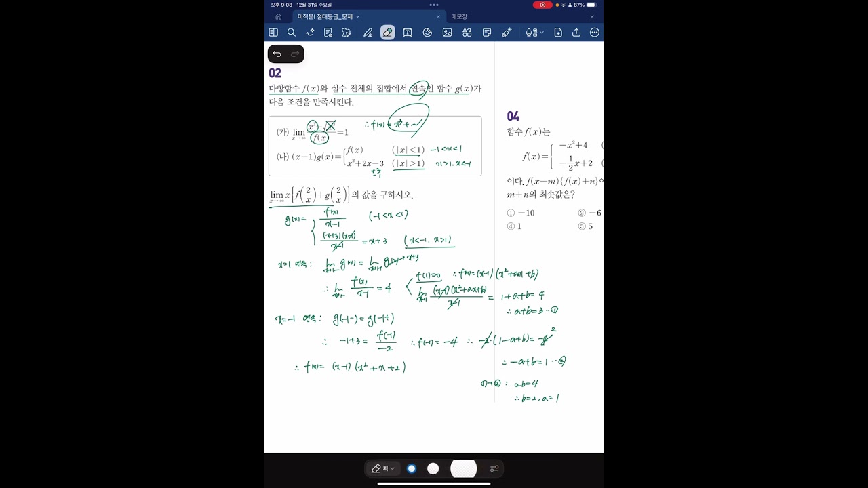Open the sticker tool

(427, 32)
